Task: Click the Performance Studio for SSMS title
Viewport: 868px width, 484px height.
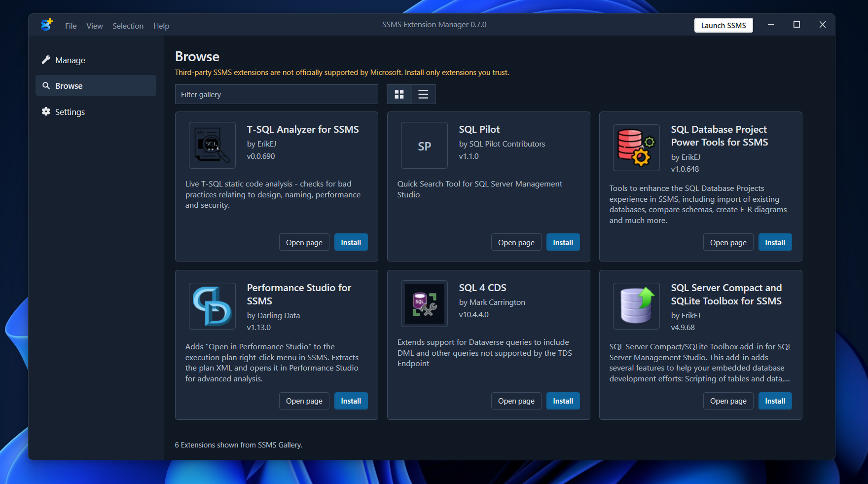Action: [299, 294]
